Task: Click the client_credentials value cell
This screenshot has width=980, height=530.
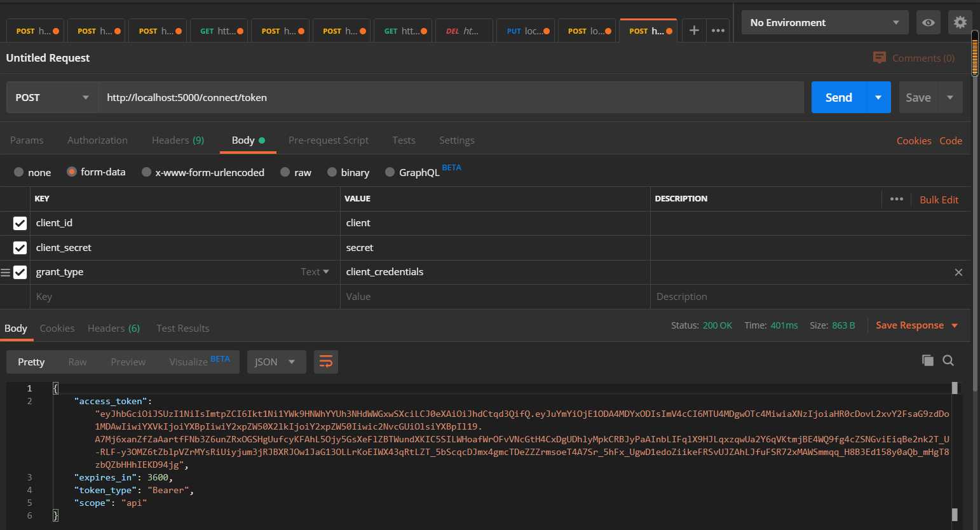Action: pos(495,272)
